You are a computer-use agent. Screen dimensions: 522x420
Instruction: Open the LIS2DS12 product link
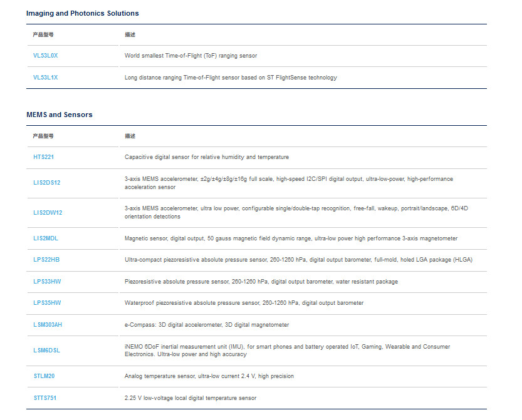46,183
